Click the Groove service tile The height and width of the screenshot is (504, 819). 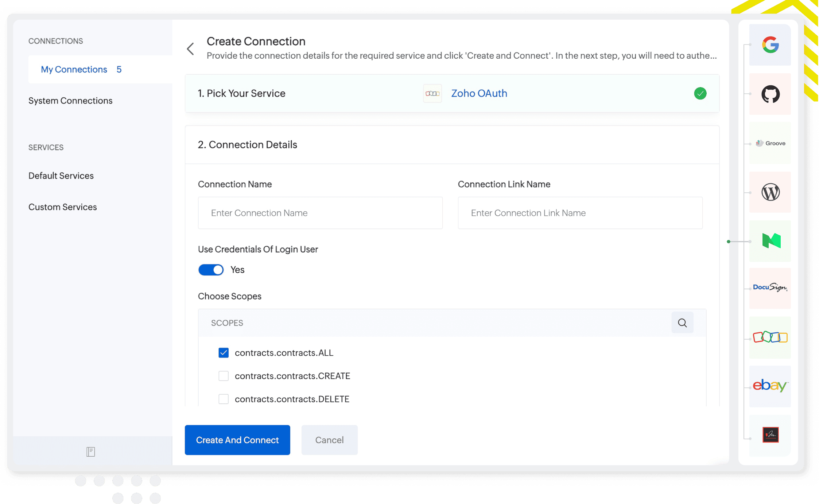tap(770, 143)
